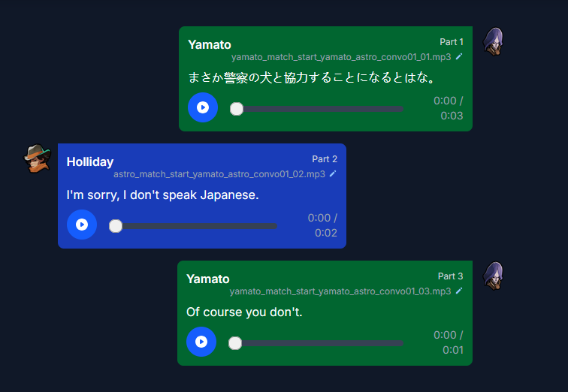The image size is (568, 392).
Task: Click the Part 1 label on the first message
Action: click(452, 42)
